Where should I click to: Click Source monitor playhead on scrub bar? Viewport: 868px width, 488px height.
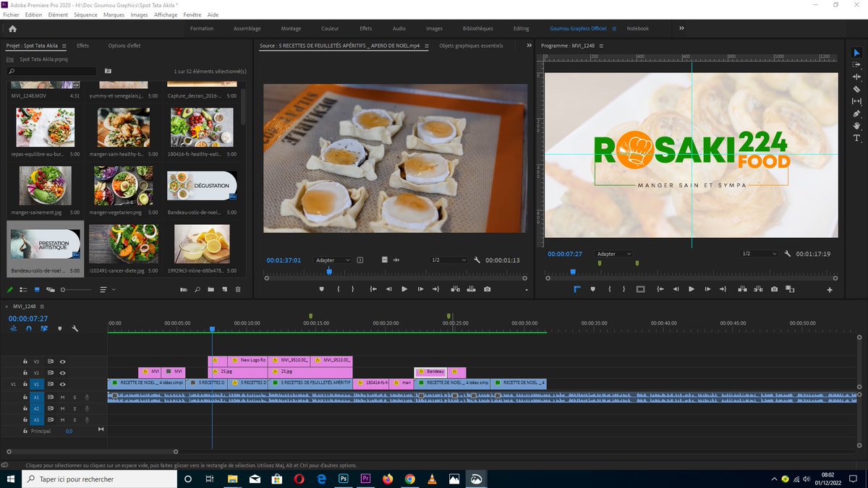pos(329,271)
